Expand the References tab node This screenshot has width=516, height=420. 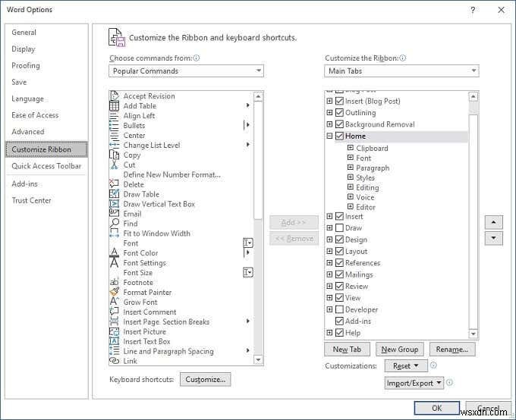click(329, 263)
